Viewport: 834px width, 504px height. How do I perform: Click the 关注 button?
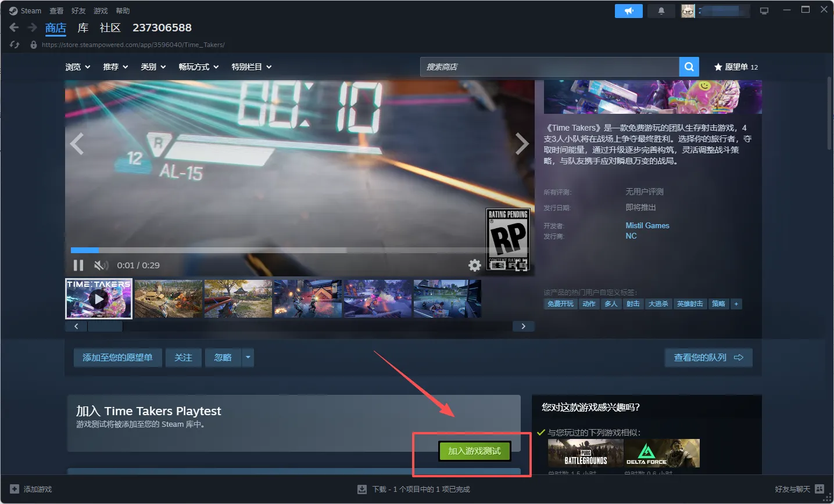[x=183, y=358]
